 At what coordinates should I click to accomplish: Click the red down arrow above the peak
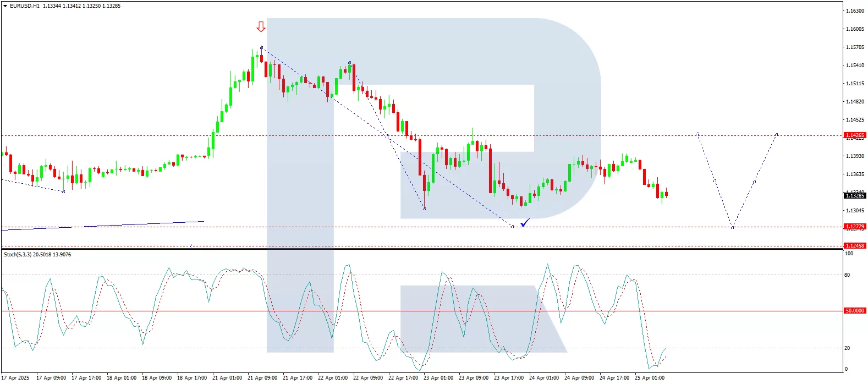pos(261,26)
